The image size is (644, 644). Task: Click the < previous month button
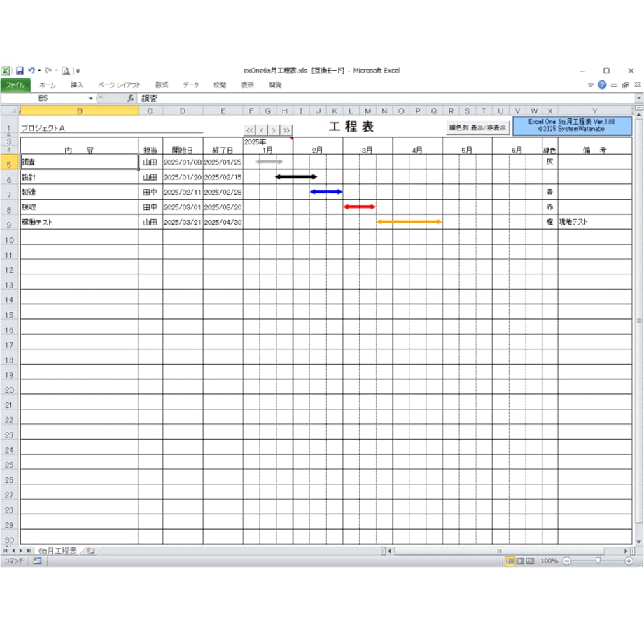[262, 130]
